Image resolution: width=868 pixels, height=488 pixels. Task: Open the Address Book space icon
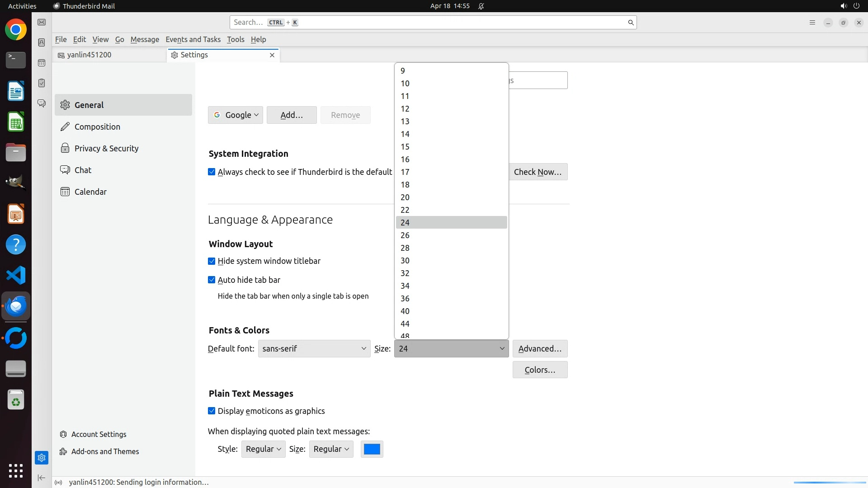42,42
